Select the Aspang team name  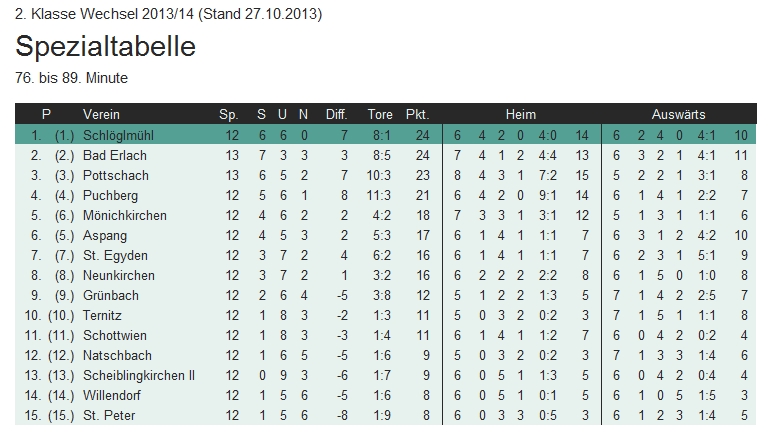tap(106, 235)
